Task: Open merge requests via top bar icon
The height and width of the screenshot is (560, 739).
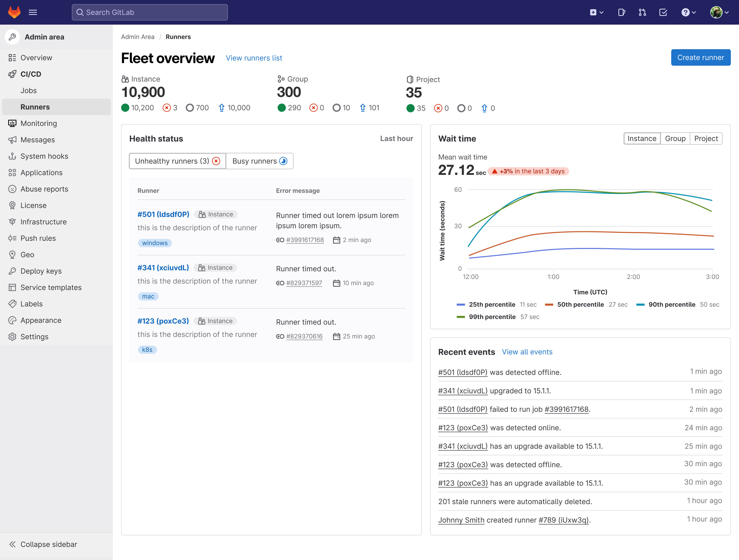Action: [642, 12]
